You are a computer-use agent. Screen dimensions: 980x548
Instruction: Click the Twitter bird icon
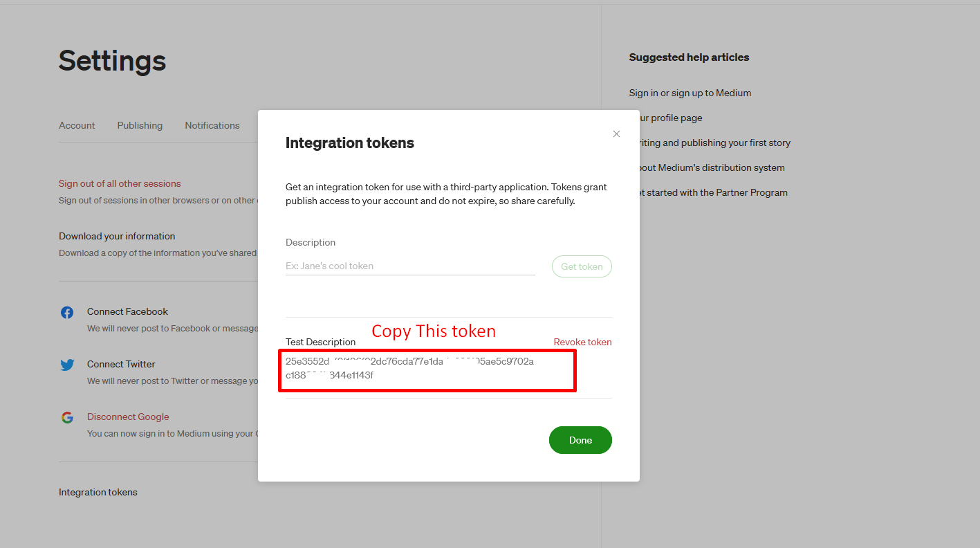coord(67,365)
